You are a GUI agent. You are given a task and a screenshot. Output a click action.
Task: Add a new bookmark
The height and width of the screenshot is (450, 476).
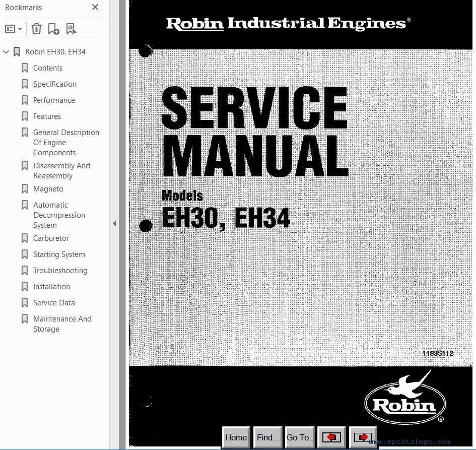53,29
